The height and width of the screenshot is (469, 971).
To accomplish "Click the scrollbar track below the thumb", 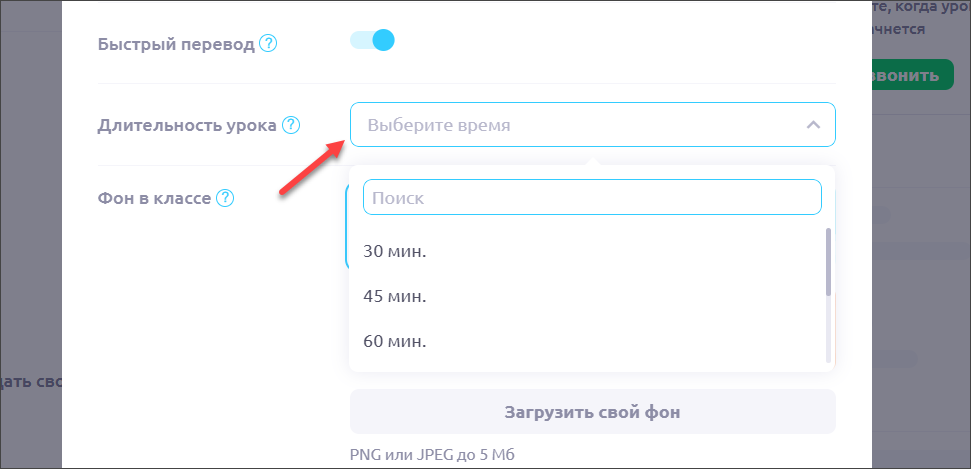I will click(x=828, y=330).
